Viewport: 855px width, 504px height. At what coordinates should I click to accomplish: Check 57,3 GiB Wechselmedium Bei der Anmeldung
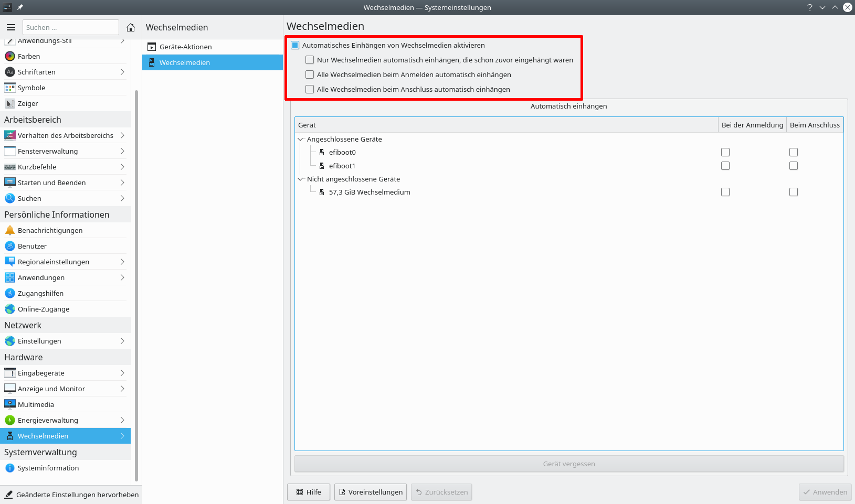click(725, 192)
